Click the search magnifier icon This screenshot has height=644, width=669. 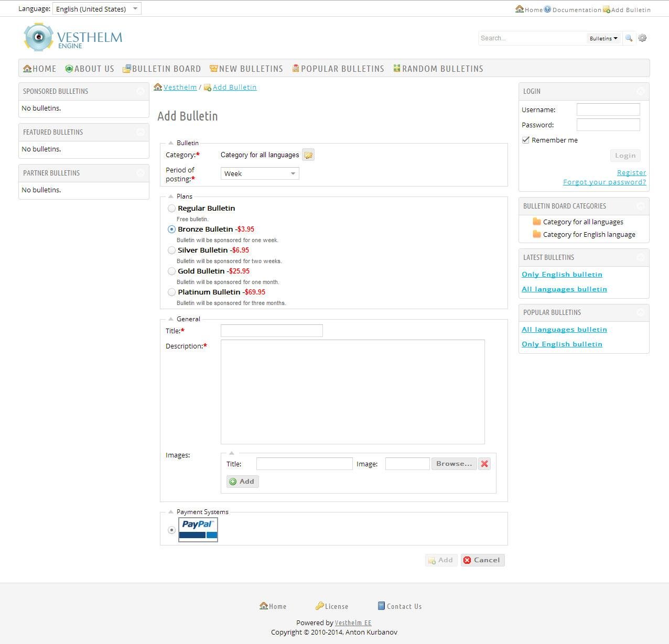point(629,38)
